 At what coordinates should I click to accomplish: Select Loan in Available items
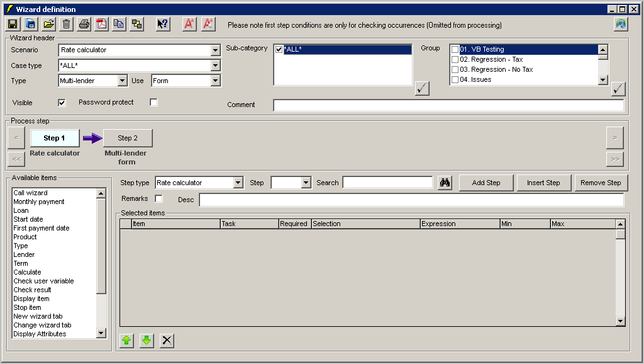(x=21, y=210)
